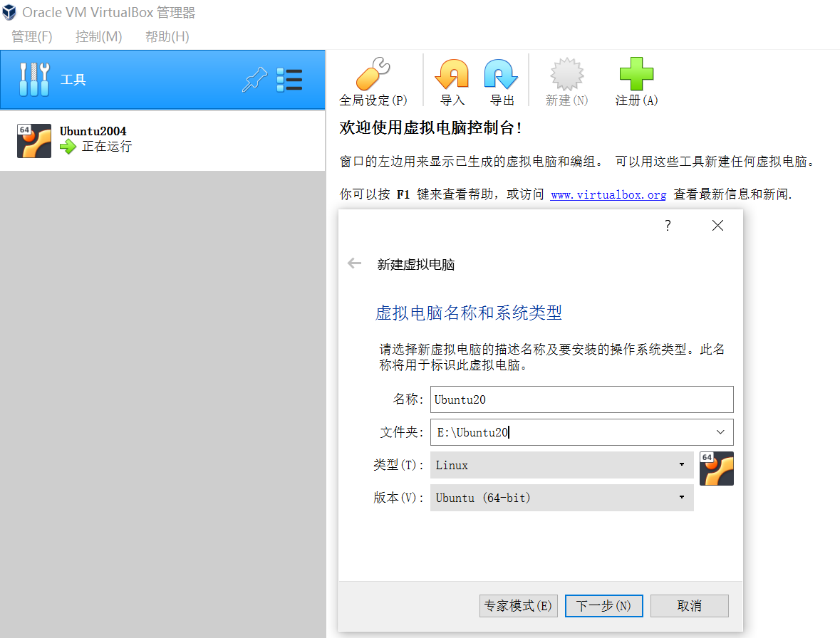
Task: Click the Export (导出) appliance icon
Action: [502, 74]
